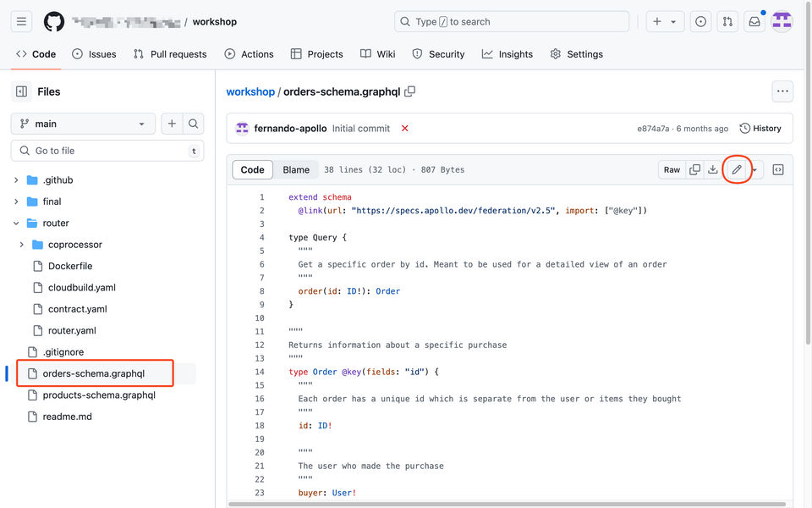The height and width of the screenshot is (508, 812).
Task: Copy the file path icon
Action: (x=409, y=91)
